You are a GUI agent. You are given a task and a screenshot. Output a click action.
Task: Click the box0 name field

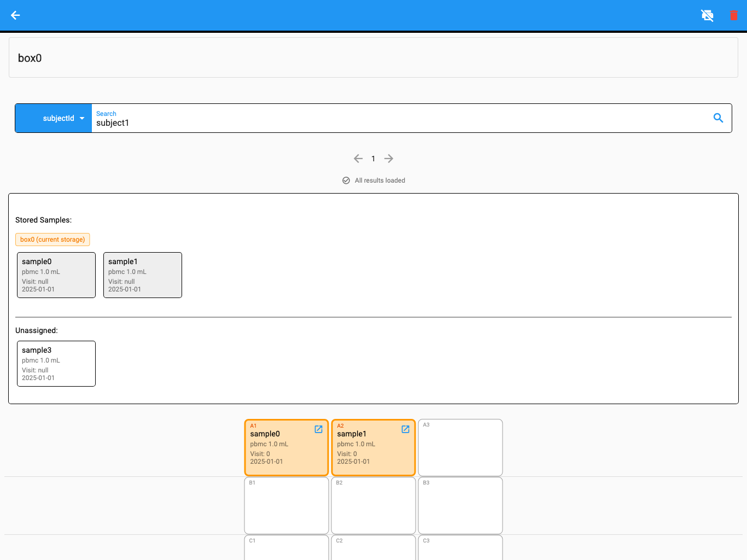(373, 57)
